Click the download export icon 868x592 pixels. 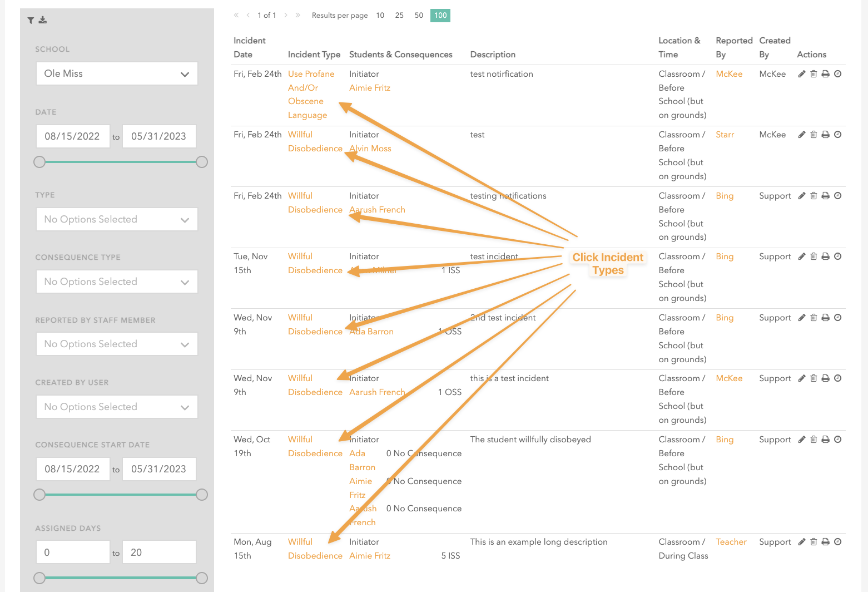pos(43,20)
